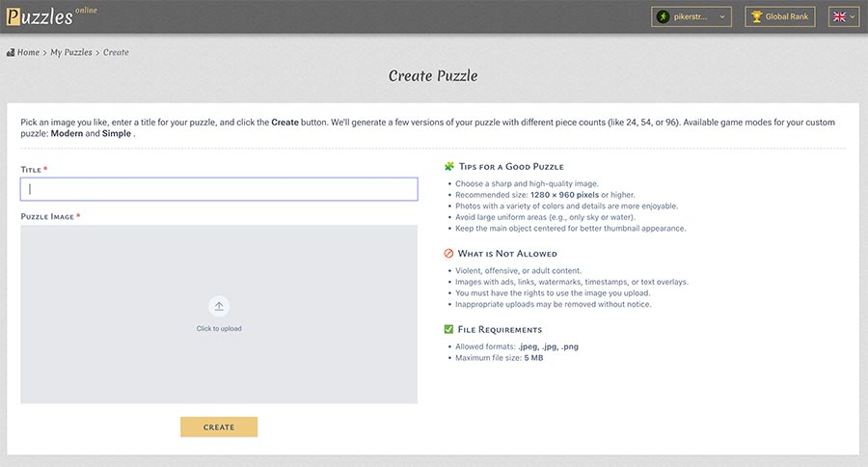The width and height of the screenshot is (868, 467).
Task: Click the Puzzle Image field label
Action: tap(47, 216)
